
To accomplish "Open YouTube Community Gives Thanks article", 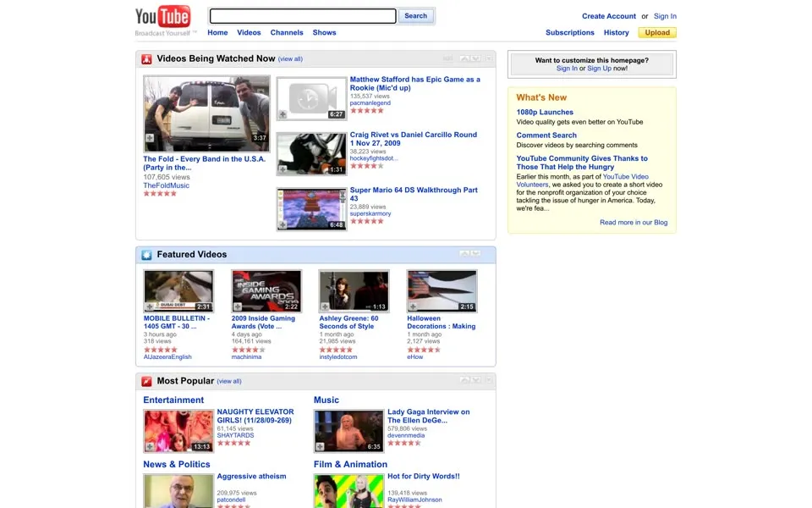I will [x=582, y=163].
